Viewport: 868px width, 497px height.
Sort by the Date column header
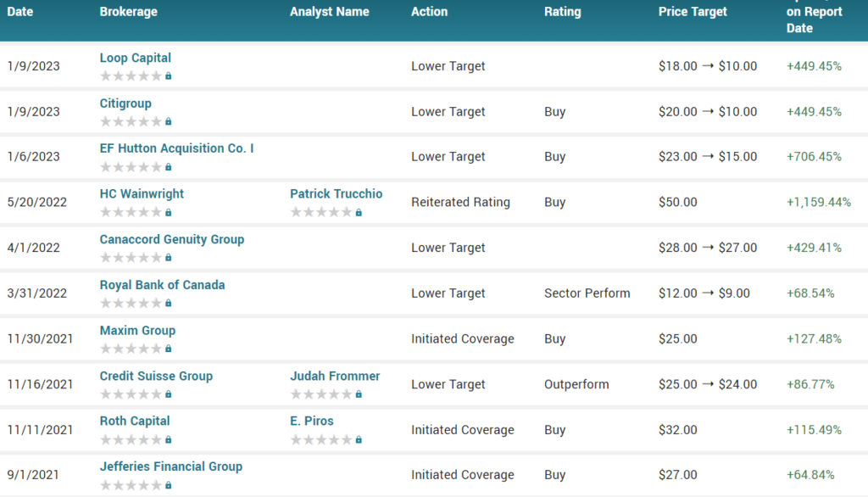[20, 12]
